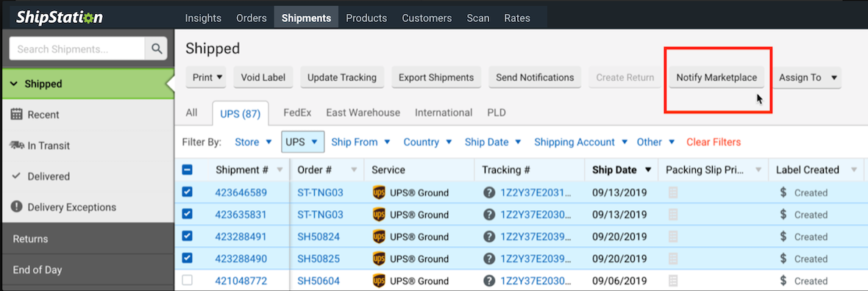Open the Other filter dropdown
This screenshot has width=868, height=291.
[655, 142]
